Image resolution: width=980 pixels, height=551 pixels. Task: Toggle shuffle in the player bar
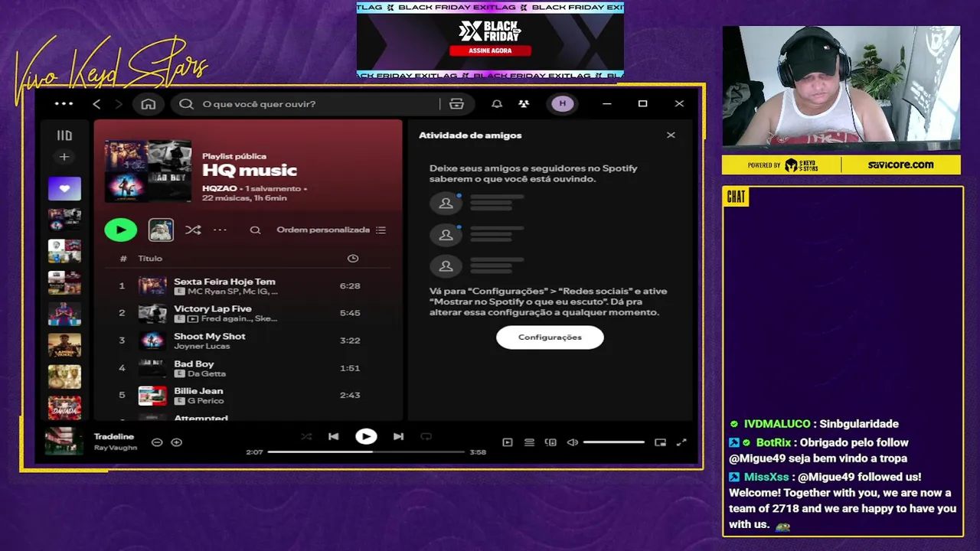[306, 437]
